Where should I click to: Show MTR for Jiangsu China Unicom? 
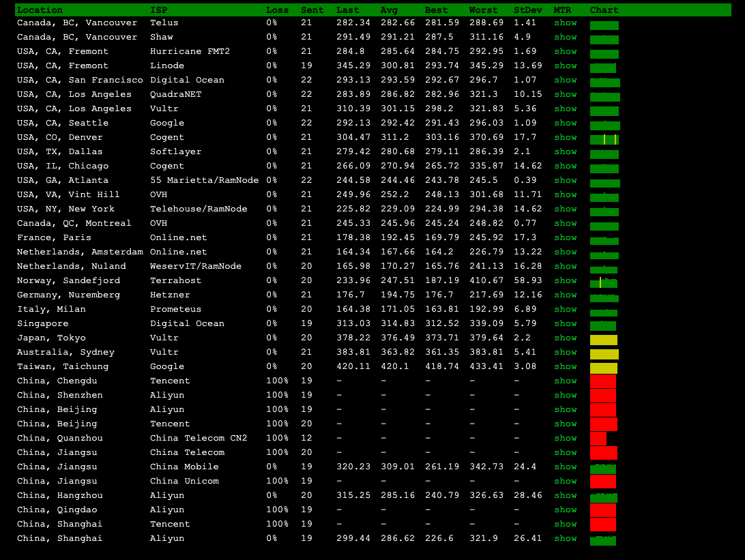566,481
